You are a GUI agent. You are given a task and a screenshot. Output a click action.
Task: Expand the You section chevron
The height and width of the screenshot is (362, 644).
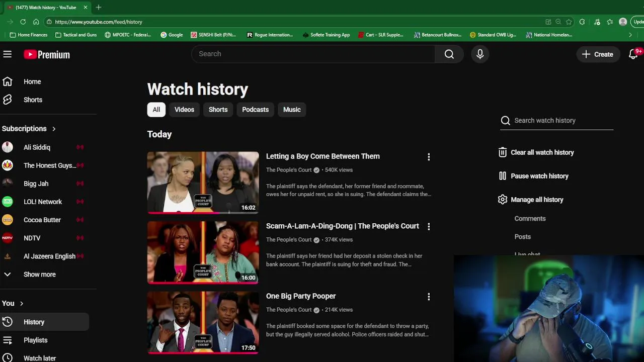coord(22,303)
